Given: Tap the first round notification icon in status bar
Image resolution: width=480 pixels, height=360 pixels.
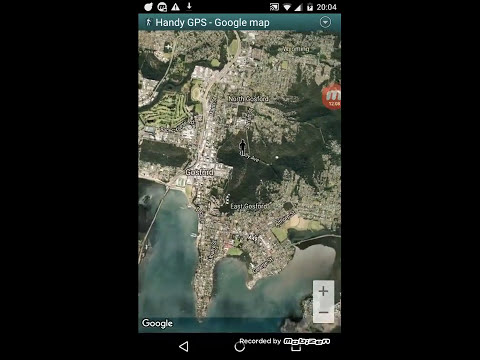Looking at the screenshot, I should click(x=148, y=7).
